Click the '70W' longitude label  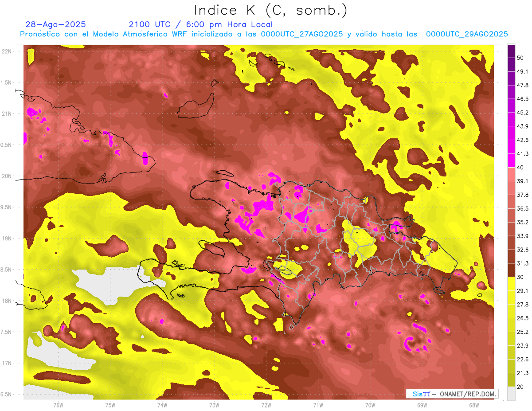point(370,405)
